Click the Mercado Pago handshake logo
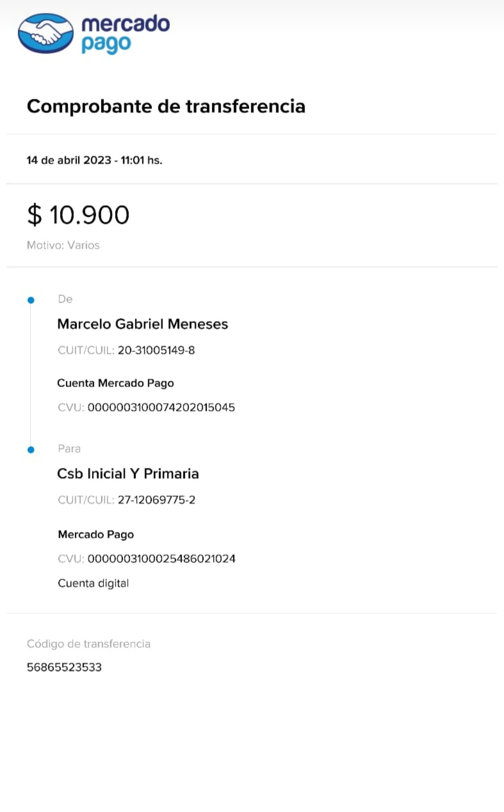 click(45, 34)
